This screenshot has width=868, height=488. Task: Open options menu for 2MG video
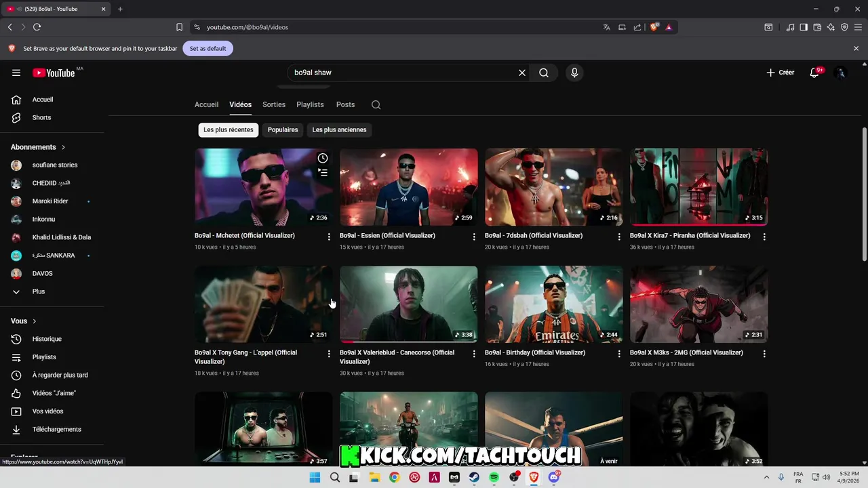[764, 354]
